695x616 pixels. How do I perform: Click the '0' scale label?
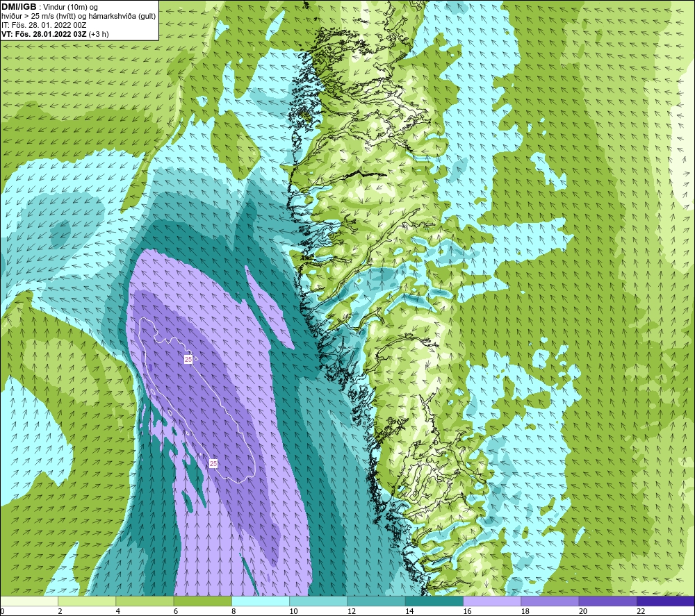click(x=2, y=611)
